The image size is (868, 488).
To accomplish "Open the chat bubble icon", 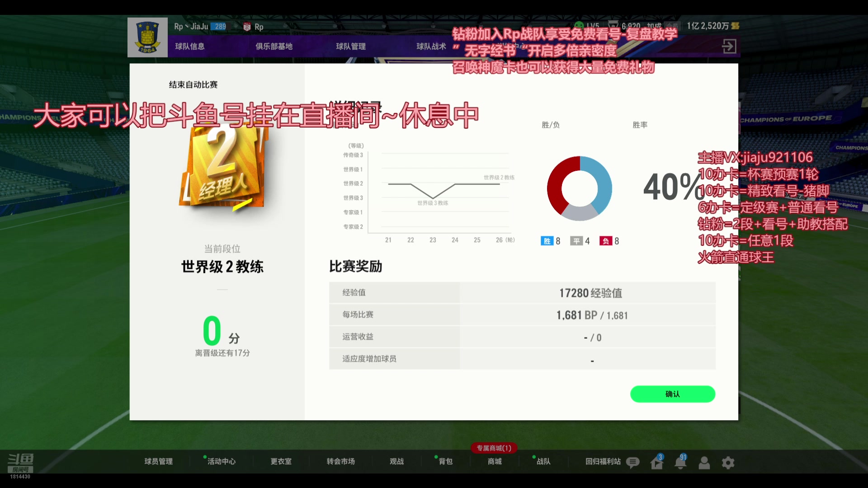I will coord(633,462).
